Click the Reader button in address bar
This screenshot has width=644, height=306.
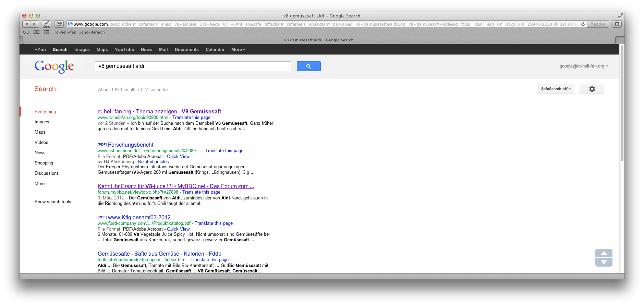[x=598, y=24]
